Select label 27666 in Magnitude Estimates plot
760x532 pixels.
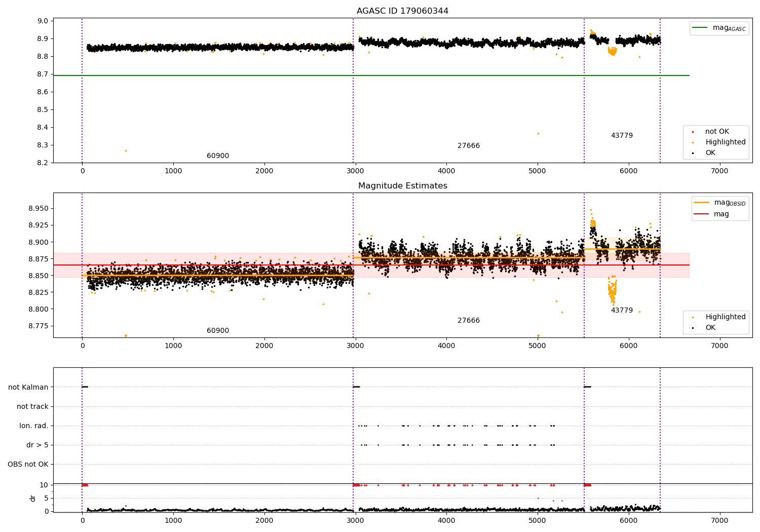click(469, 321)
